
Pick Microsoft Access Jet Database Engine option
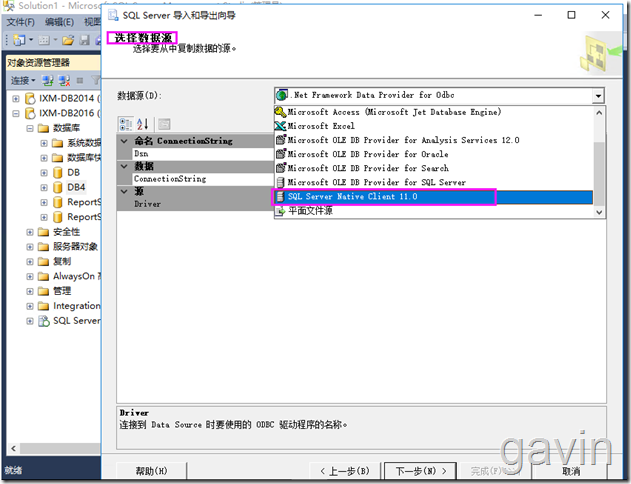434,112
